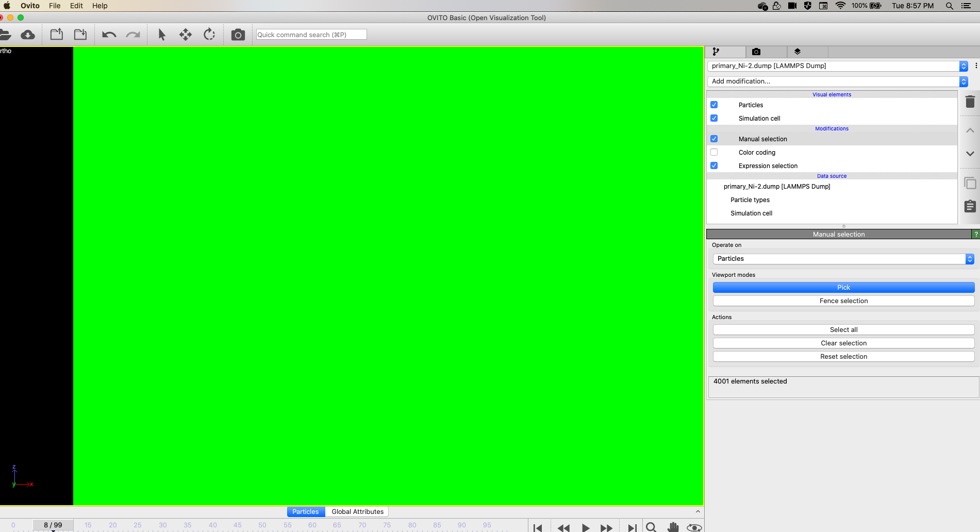Switch to the Global Attributes tab
The width and height of the screenshot is (980, 532).
click(x=357, y=511)
